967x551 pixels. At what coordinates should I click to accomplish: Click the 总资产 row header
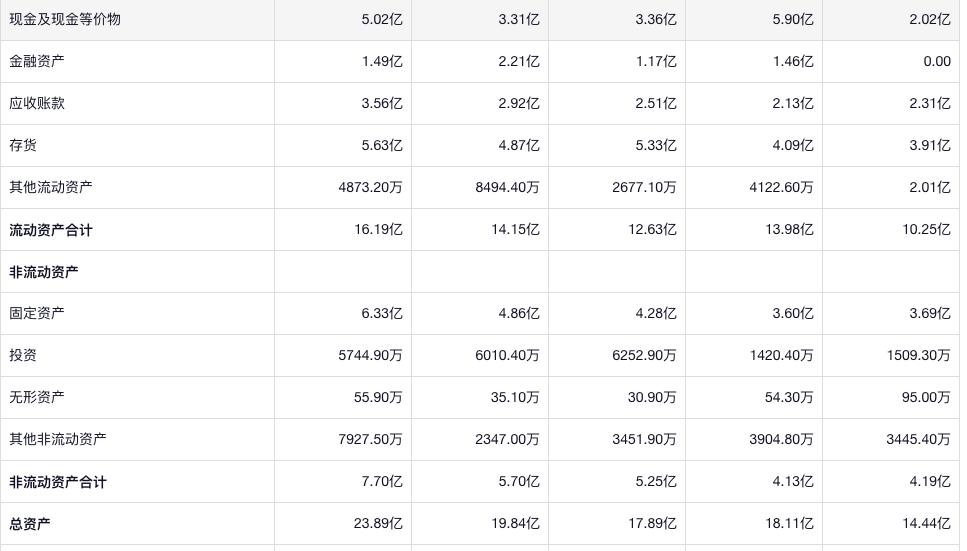pos(30,524)
